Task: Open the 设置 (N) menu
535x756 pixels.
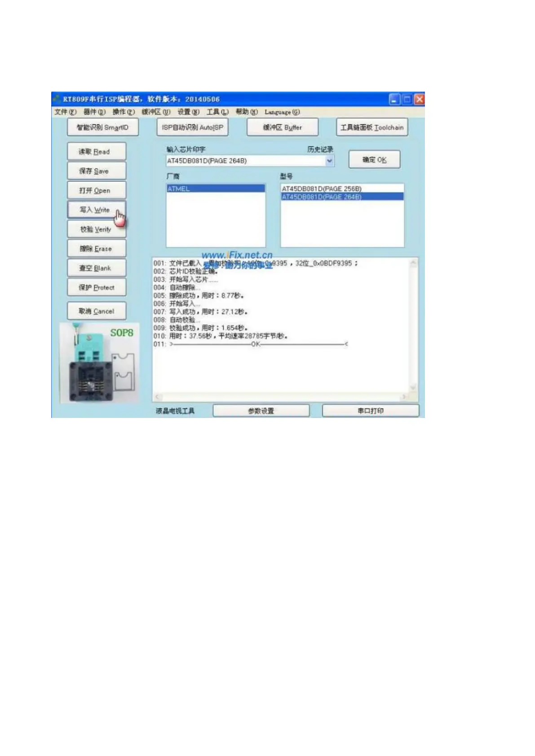Action: [x=188, y=112]
